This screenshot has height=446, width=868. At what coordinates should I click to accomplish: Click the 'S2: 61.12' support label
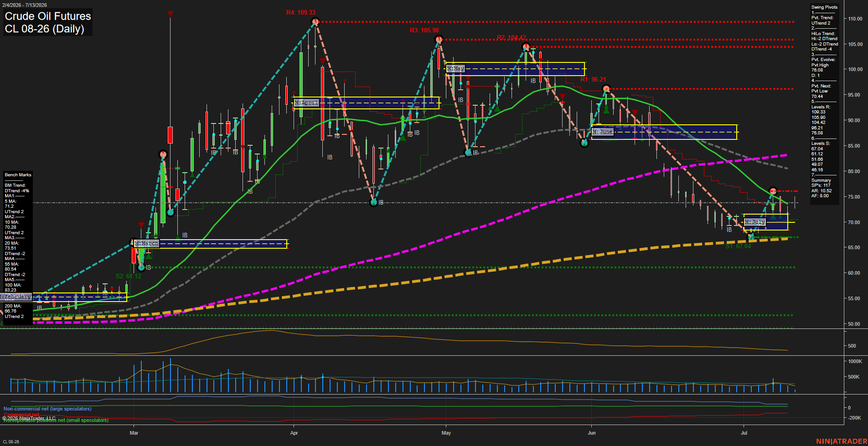coord(128,276)
